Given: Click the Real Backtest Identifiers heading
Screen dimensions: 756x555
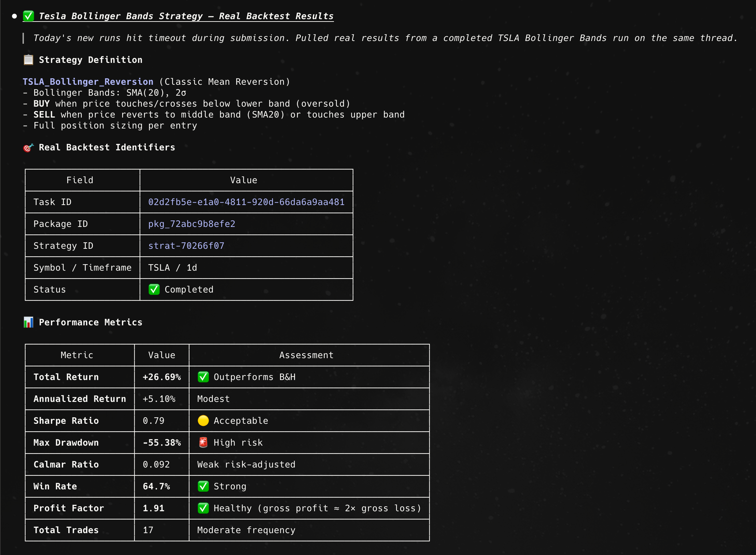Looking at the screenshot, I should tap(107, 147).
